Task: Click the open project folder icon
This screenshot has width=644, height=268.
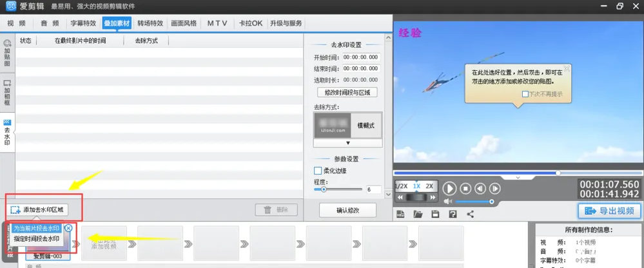Action: tap(418, 214)
